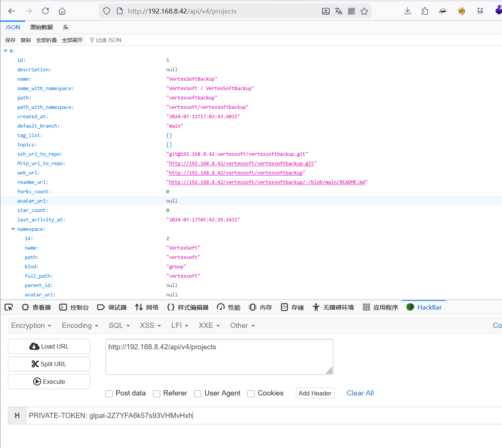Check the Cookies checkbox

(251, 394)
